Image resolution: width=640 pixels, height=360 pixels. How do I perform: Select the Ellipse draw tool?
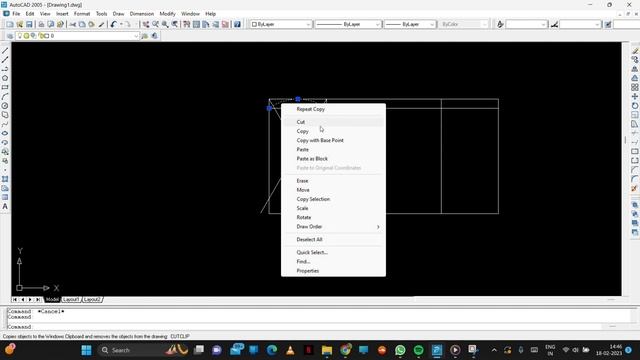point(5,133)
